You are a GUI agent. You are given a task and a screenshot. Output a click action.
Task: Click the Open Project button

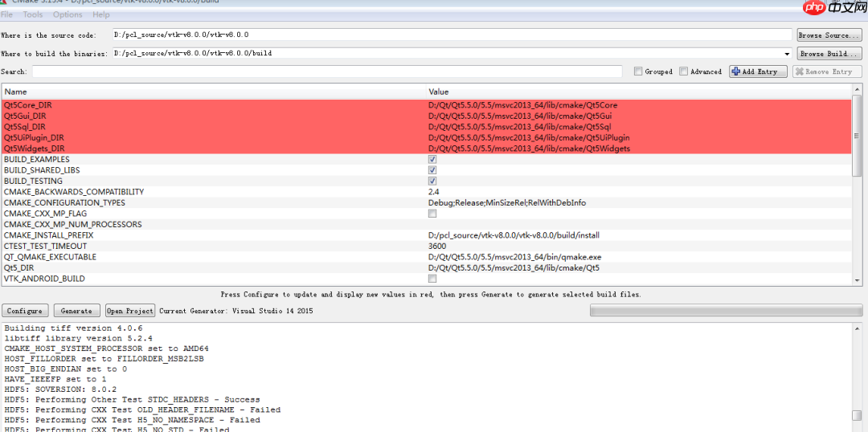click(x=130, y=311)
